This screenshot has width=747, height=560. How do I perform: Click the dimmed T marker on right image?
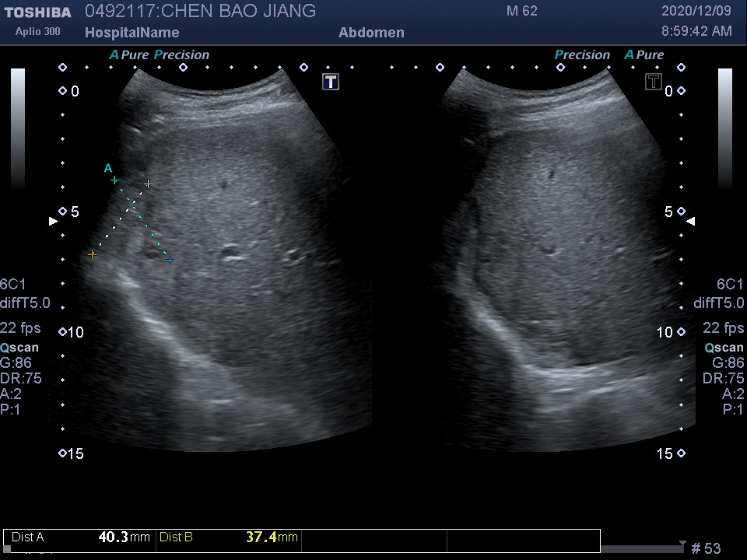[654, 82]
